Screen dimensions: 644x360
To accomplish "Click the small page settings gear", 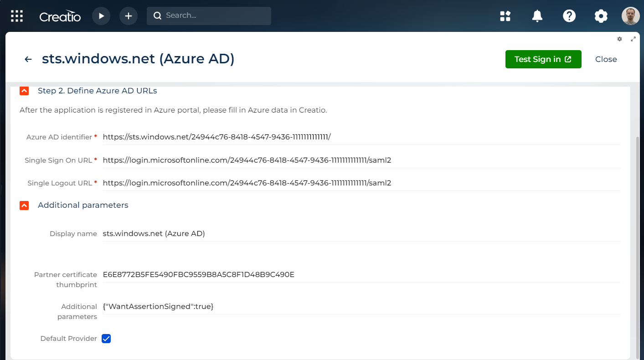I will click(x=619, y=39).
